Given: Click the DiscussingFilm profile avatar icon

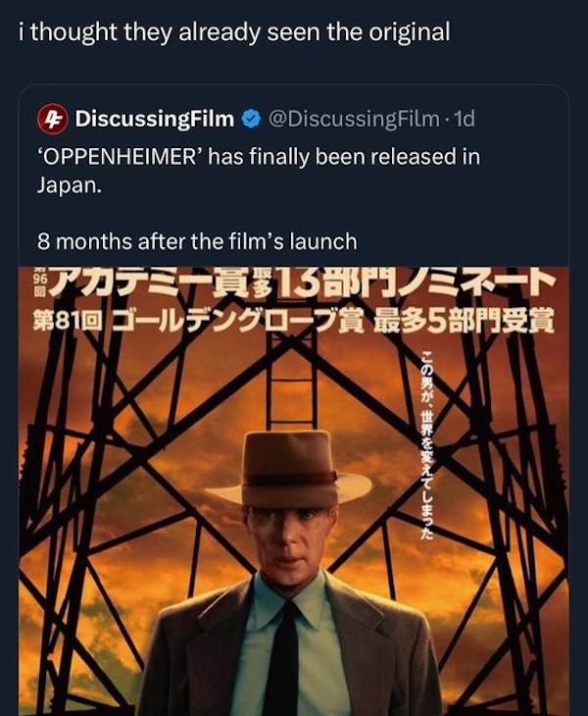Looking at the screenshot, I should click(51, 120).
